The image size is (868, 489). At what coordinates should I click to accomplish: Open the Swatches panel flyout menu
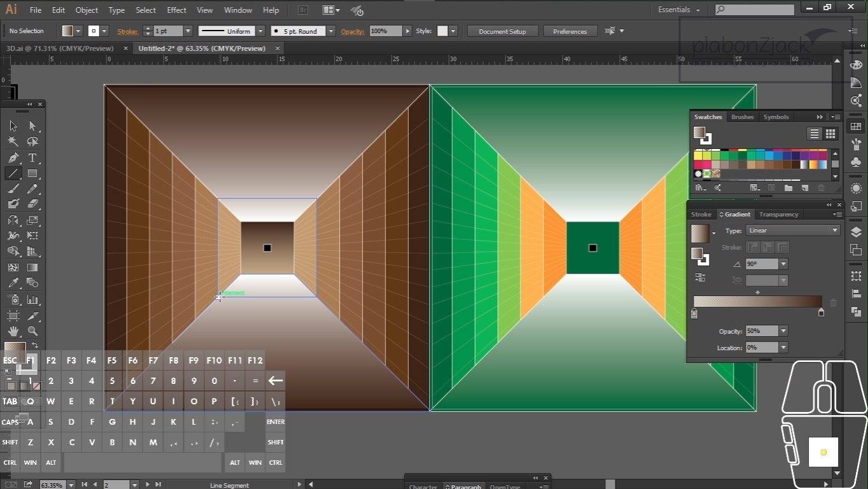point(836,117)
